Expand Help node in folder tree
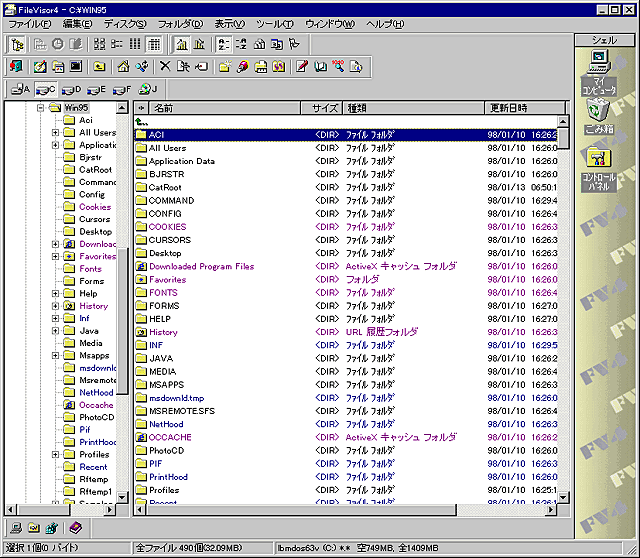This screenshot has width=640, height=558. click(55, 293)
